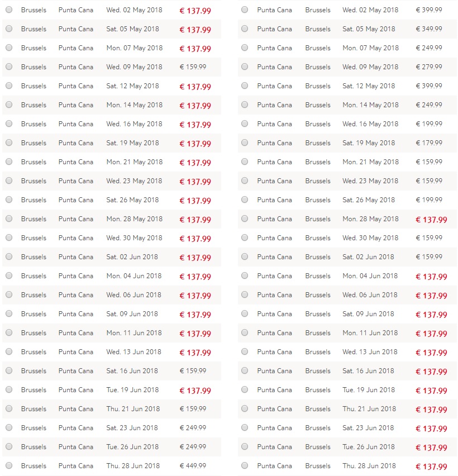The height and width of the screenshot is (476, 458).
Task: Select return flight Sat. 26 May 2018
Action: point(245,199)
